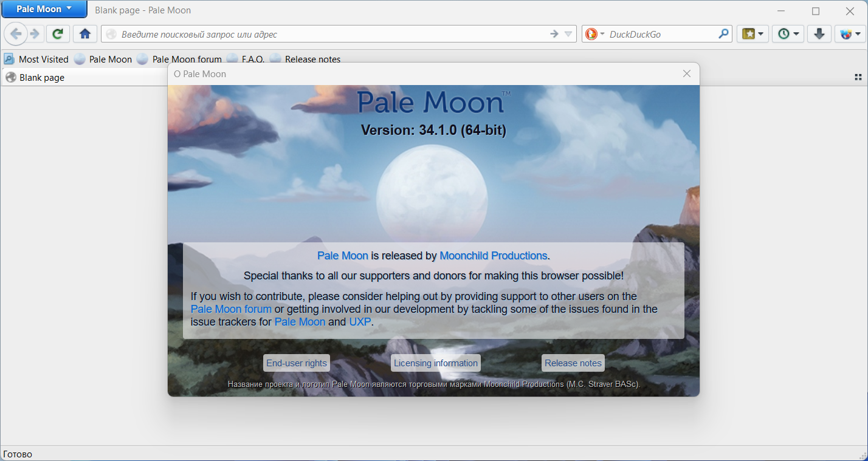Minimize the Pale Moon browser window
This screenshot has height=461, width=868.
(x=782, y=10)
